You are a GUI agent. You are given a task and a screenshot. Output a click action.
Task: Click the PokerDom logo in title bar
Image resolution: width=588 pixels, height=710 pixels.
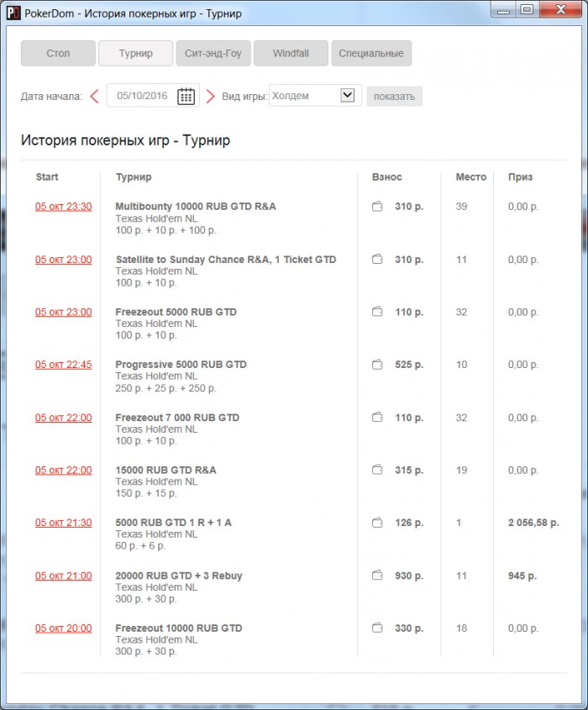pyautogui.click(x=13, y=13)
